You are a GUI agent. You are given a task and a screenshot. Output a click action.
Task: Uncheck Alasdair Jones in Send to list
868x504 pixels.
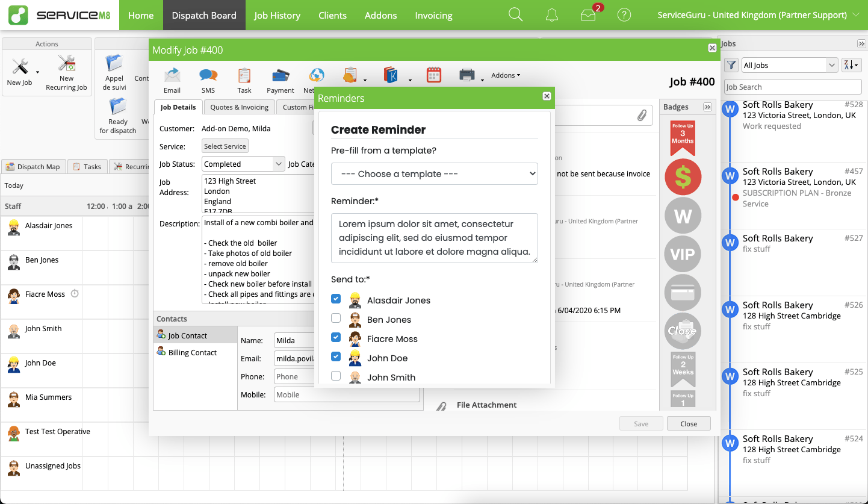(x=336, y=299)
